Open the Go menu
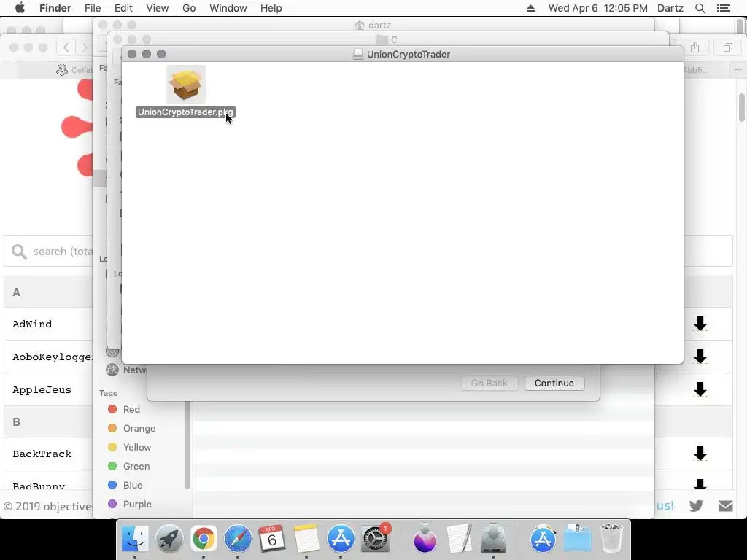This screenshot has height=560, width=747. 189,8
